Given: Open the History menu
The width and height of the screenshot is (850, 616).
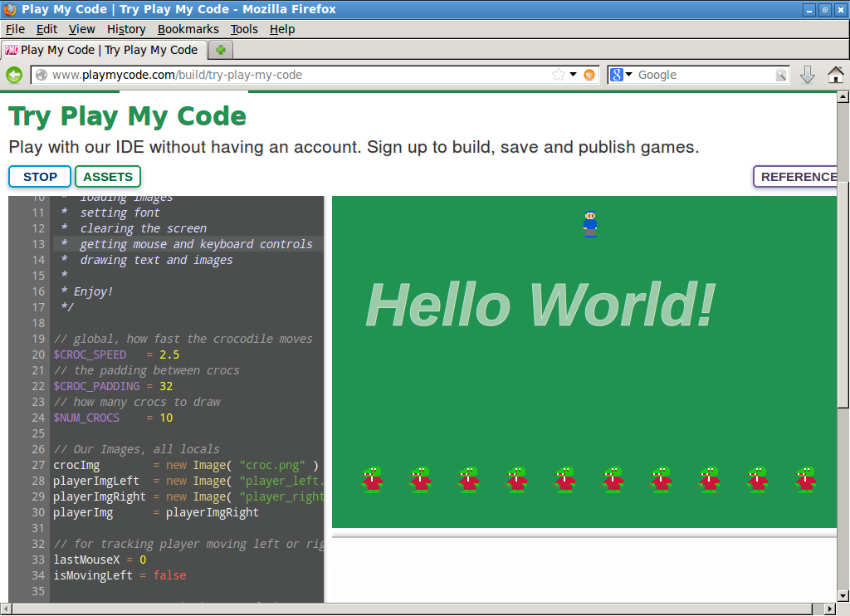Looking at the screenshot, I should (126, 29).
